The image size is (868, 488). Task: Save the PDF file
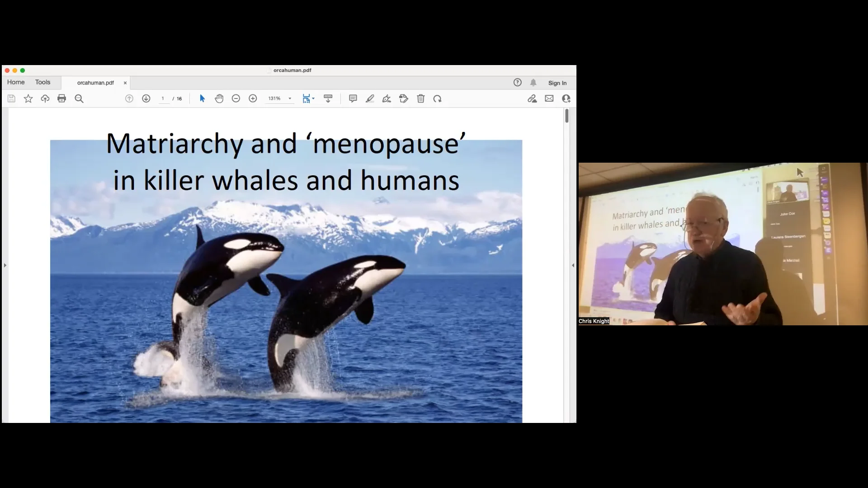coord(11,98)
